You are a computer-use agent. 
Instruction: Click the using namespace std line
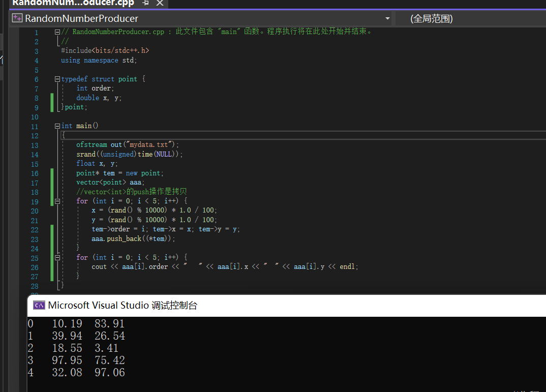99,60
